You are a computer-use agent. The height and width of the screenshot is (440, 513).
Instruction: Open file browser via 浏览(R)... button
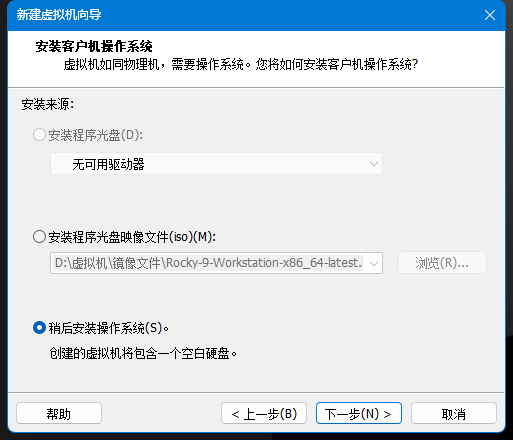442,263
